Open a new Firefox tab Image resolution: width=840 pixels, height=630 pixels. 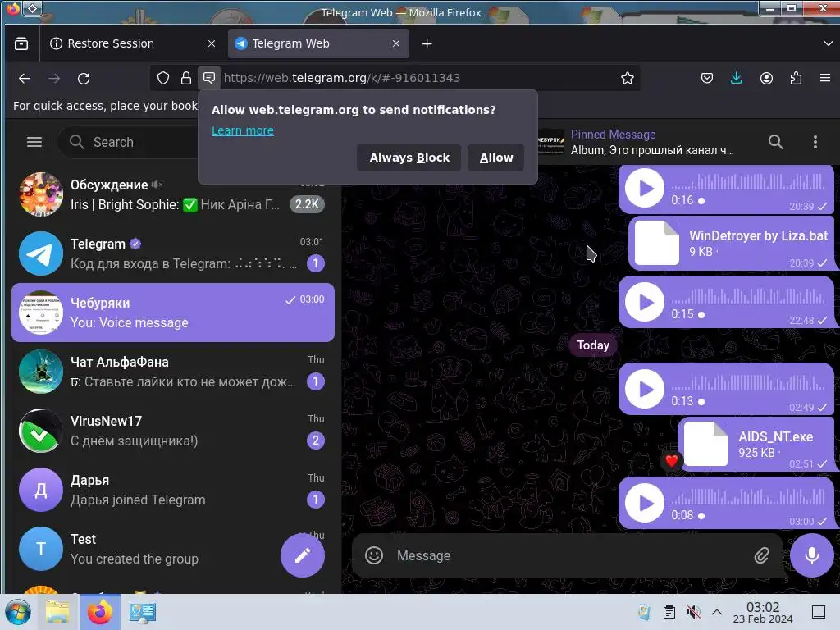pyautogui.click(x=427, y=43)
